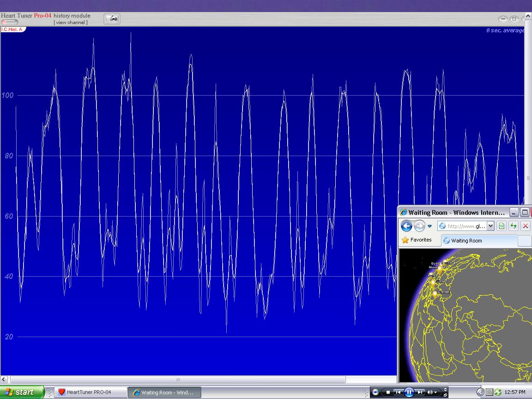Click the left arrow of the horizontal scrollbar
Image resolution: width=532 pixels, height=399 pixels.
pyautogui.click(x=4, y=379)
